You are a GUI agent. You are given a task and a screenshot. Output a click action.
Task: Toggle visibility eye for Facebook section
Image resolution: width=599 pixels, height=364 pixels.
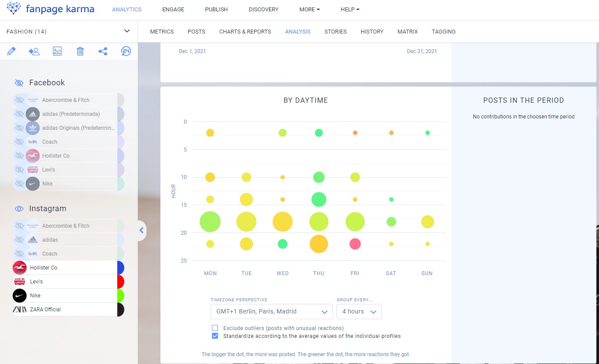click(x=19, y=83)
